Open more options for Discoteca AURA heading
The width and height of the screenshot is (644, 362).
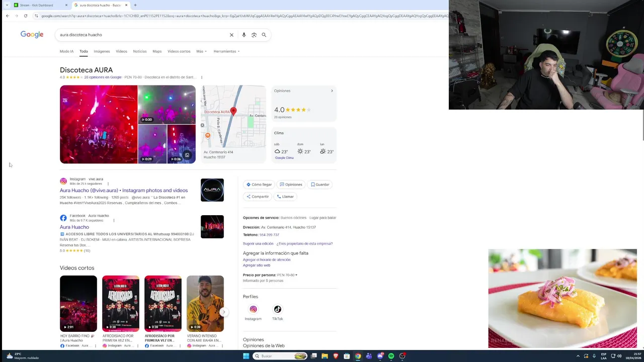coord(201,77)
